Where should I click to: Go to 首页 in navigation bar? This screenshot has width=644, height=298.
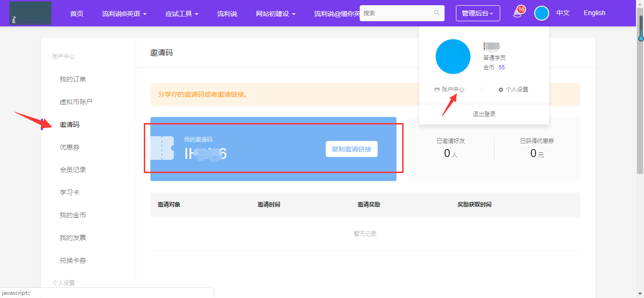click(77, 14)
